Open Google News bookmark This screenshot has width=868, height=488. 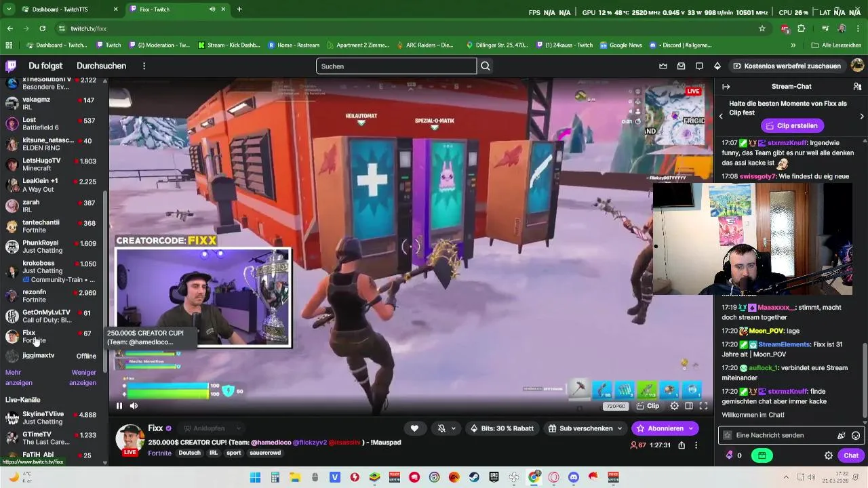pos(620,45)
